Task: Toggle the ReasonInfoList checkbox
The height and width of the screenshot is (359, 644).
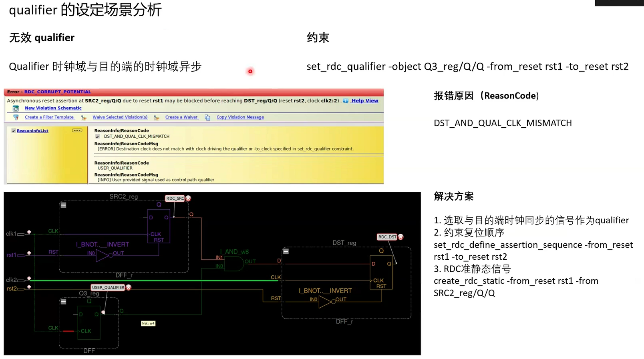Action: point(14,131)
